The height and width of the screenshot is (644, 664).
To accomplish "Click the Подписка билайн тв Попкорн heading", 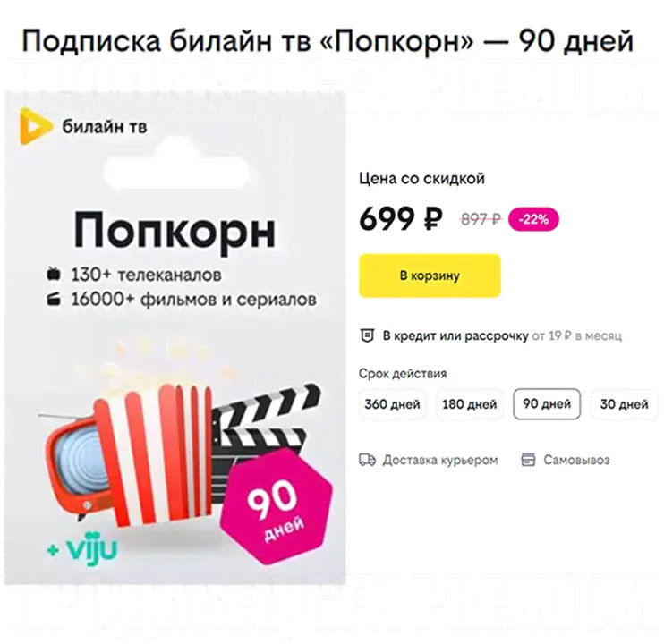I will pos(328,41).
